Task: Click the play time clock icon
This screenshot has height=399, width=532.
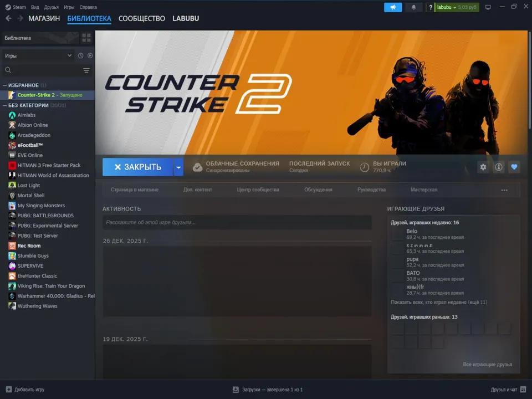Action: pyautogui.click(x=365, y=167)
